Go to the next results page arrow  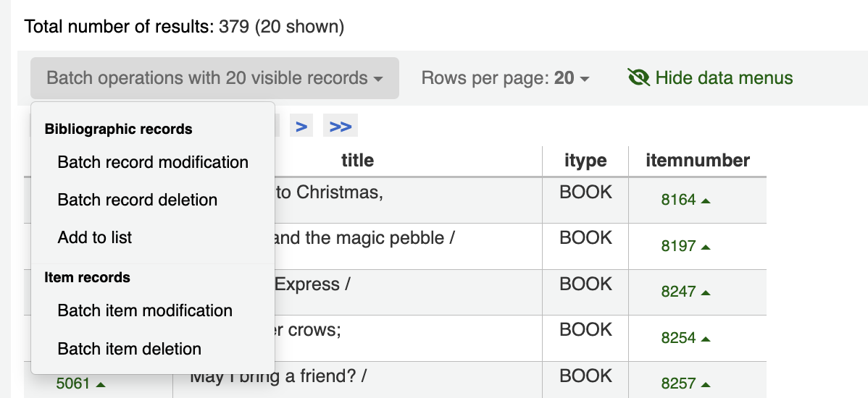301,127
